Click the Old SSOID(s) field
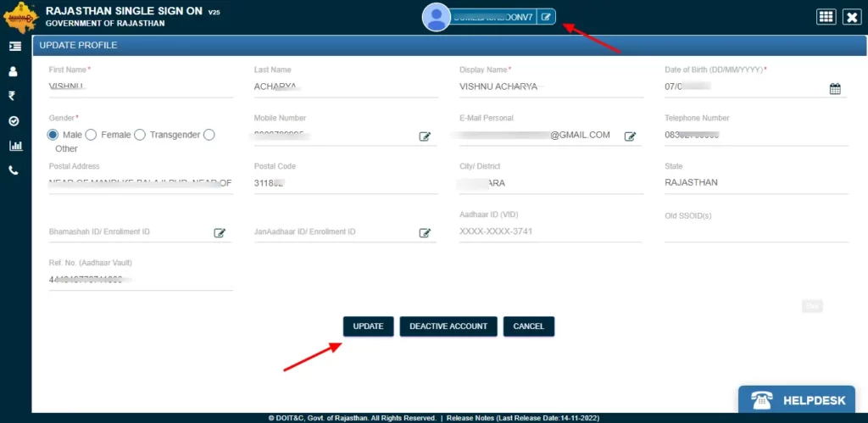The image size is (868, 423). pyautogui.click(x=756, y=232)
